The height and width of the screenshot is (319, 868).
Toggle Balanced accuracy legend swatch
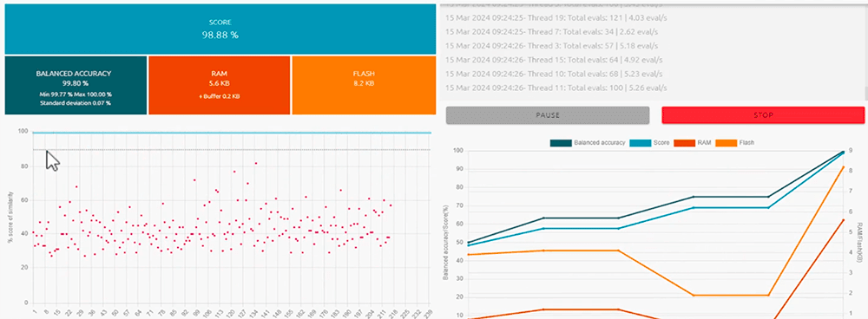pos(560,143)
